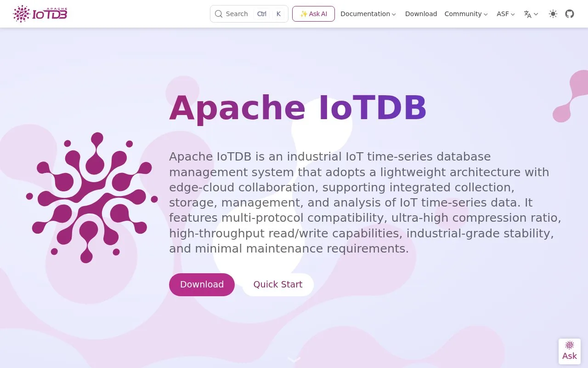Click the large IoTDB hero logo image
The height and width of the screenshot is (368, 588).
pos(92,198)
